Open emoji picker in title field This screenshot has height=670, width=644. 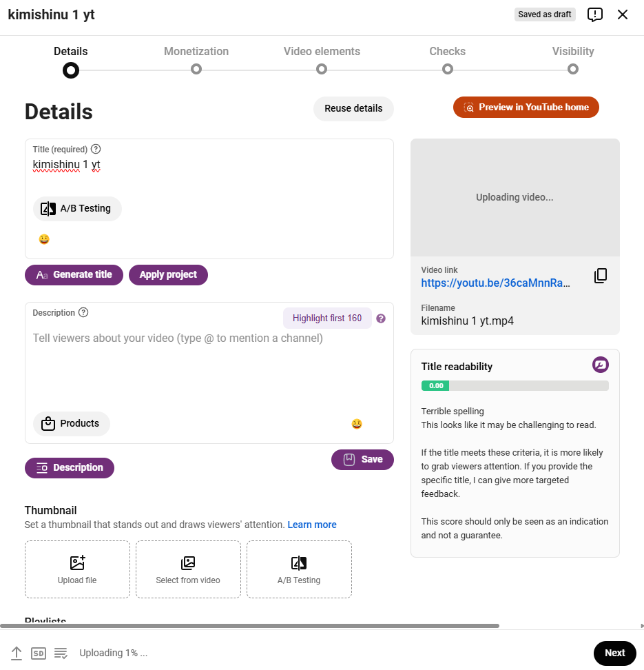(44, 239)
